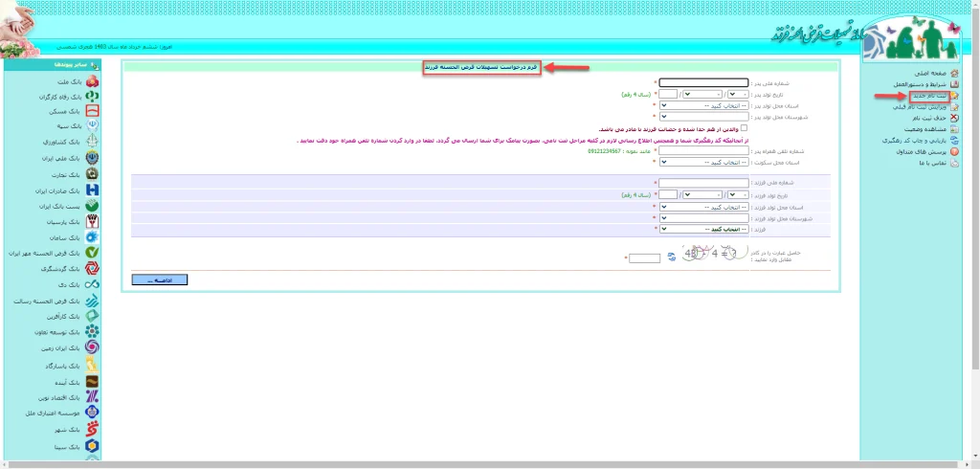Focus father's birth year input field
980x469 pixels.
668,94
